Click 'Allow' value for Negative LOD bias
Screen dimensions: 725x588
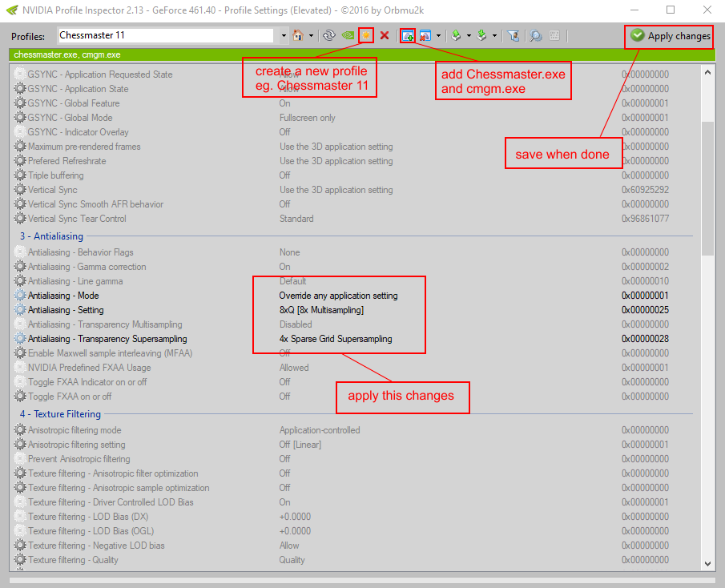pos(289,546)
